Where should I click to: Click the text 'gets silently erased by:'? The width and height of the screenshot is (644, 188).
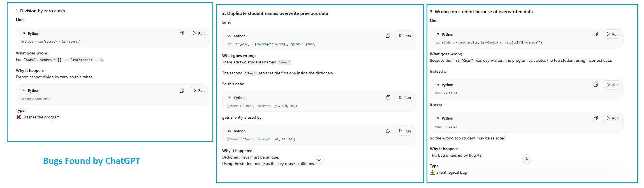click(x=242, y=117)
